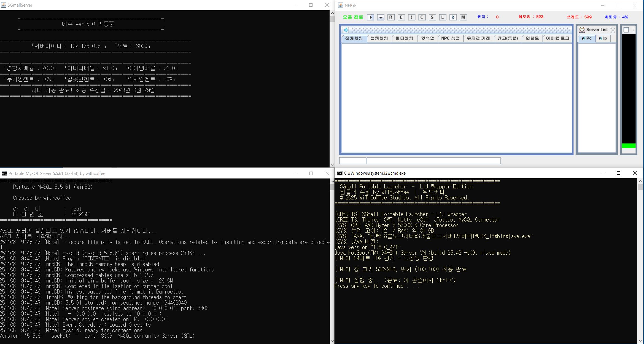Viewport: 644px width, 344px height.
Task: Click the play arrow toolbar button
Action: [x=370, y=17]
